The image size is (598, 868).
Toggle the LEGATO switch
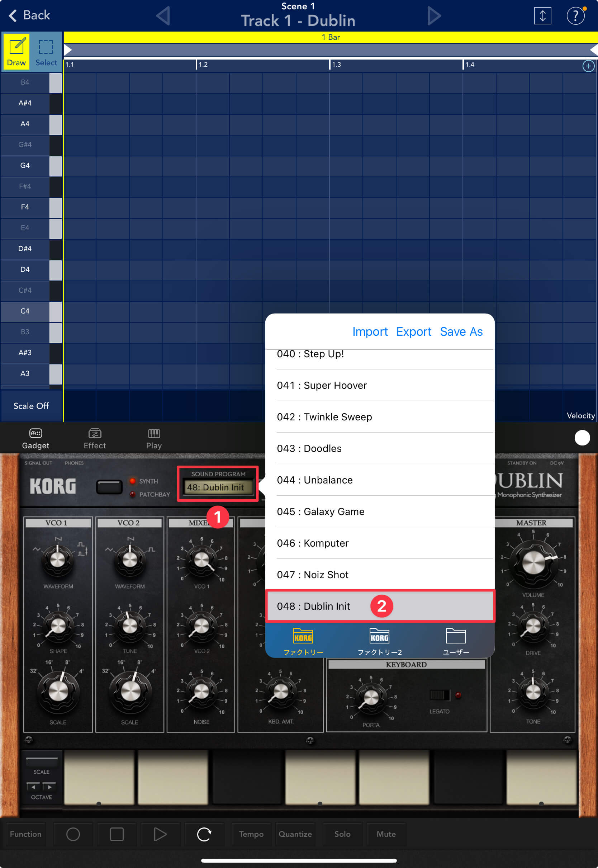pos(439,695)
